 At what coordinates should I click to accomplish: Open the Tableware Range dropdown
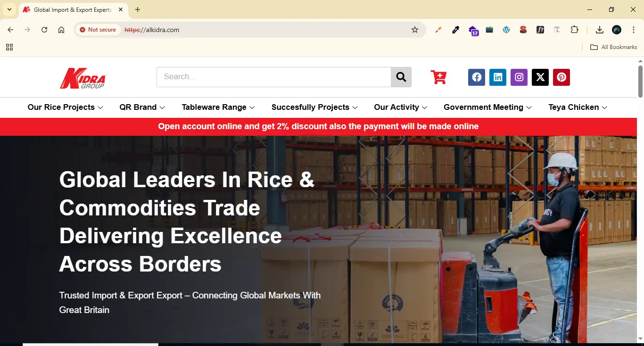click(218, 107)
